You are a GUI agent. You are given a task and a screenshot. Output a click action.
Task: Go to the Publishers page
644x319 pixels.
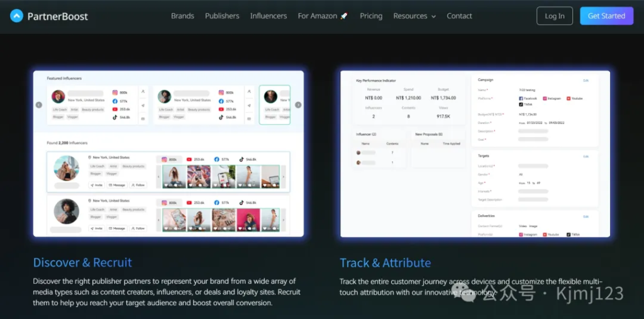222,16
